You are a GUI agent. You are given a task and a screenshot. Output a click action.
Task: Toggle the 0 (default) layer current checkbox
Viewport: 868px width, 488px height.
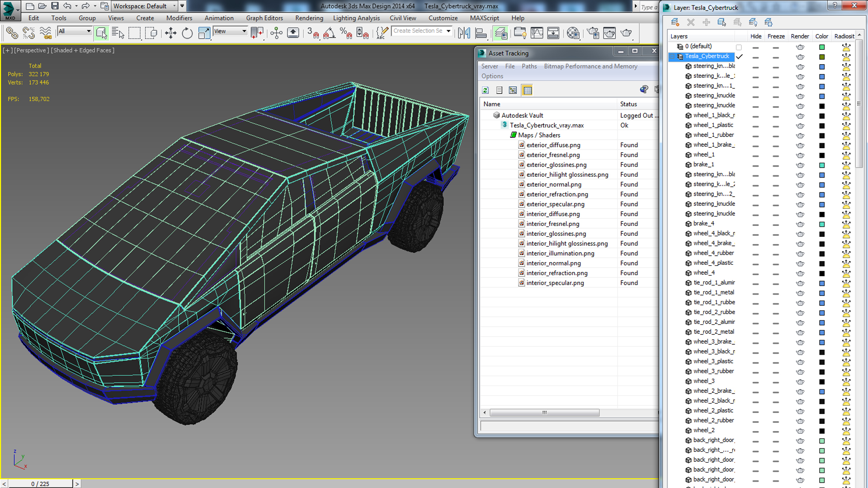(739, 47)
